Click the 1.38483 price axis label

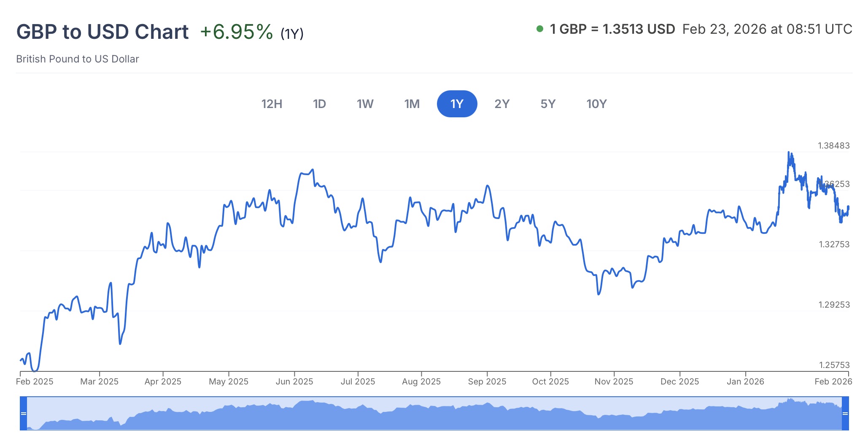[833, 146]
